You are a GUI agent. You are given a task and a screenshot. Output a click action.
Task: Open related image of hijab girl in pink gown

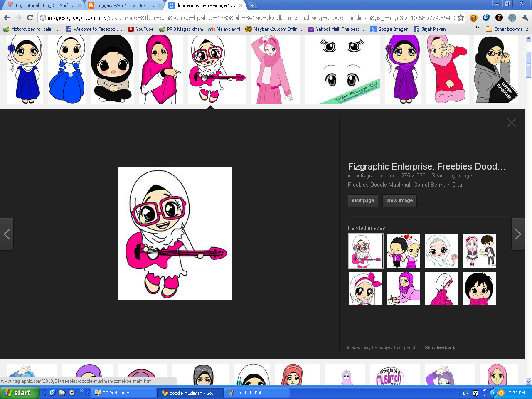[441, 288]
